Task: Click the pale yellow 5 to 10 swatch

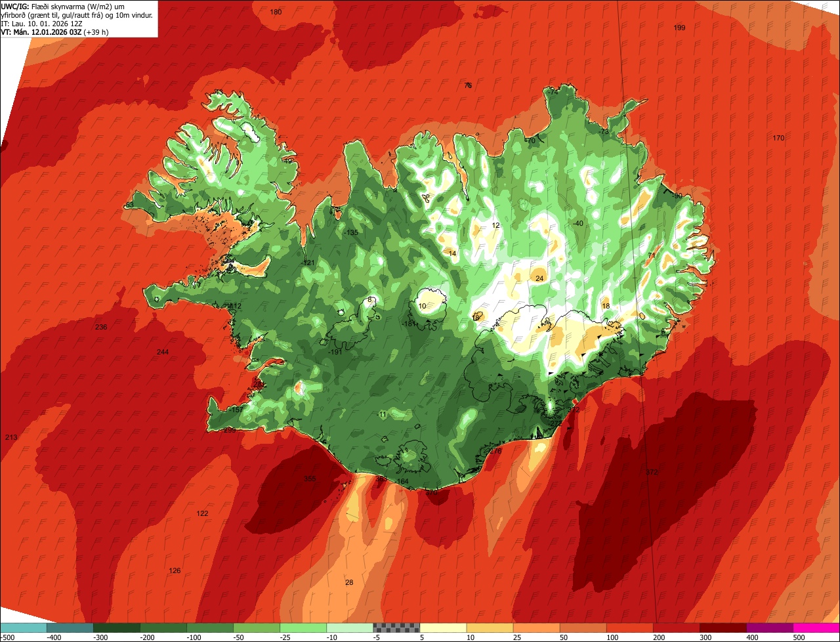Action: pos(443,627)
